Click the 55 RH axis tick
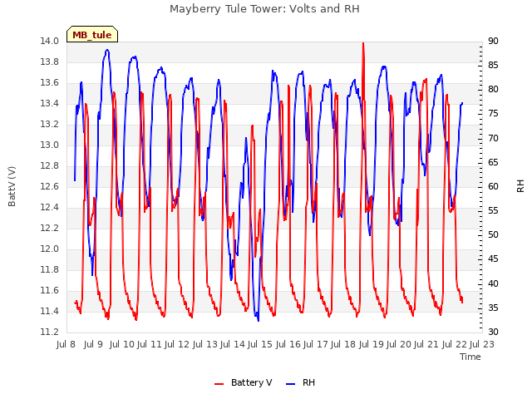This screenshot has height=399, width=532. coord(493,210)
